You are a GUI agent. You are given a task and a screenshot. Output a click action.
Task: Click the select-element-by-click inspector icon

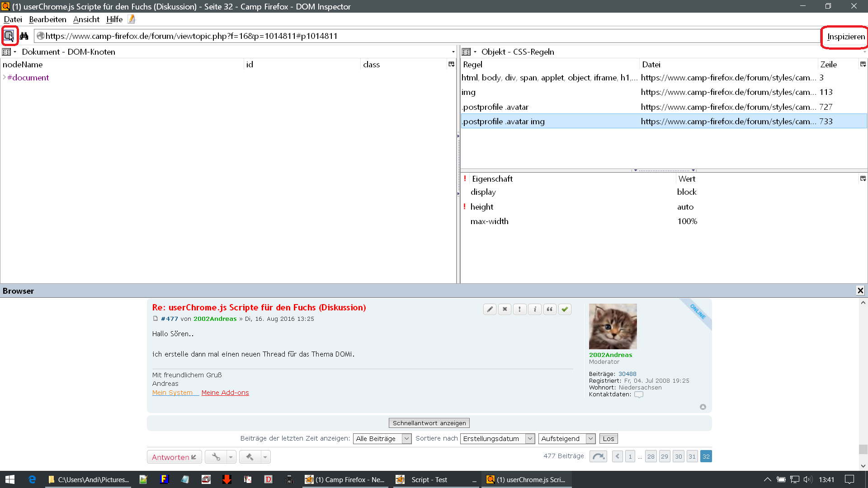(9, 36)
